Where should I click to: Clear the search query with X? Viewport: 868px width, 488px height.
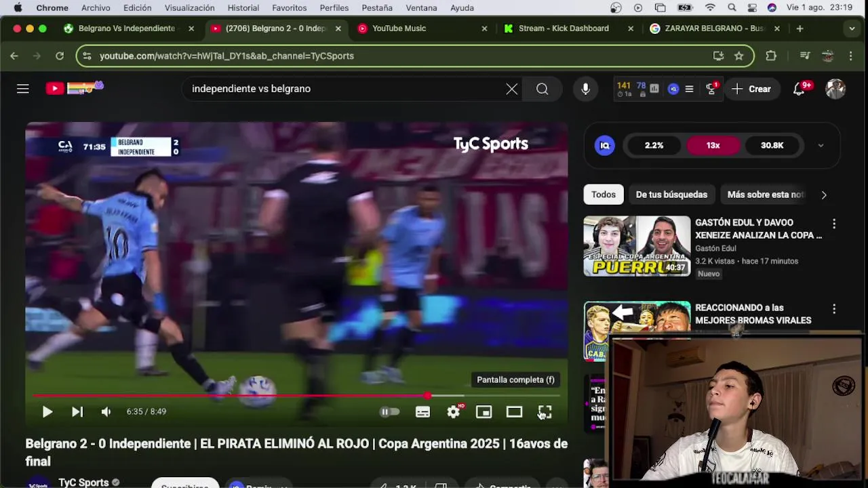[x=512, y=89]
